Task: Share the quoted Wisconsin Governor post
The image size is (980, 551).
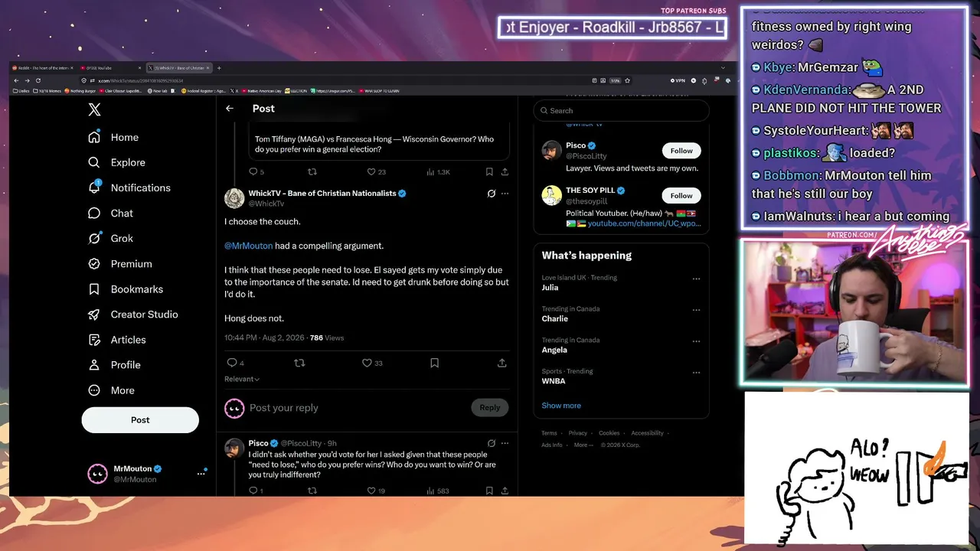Action: point(505,172)
